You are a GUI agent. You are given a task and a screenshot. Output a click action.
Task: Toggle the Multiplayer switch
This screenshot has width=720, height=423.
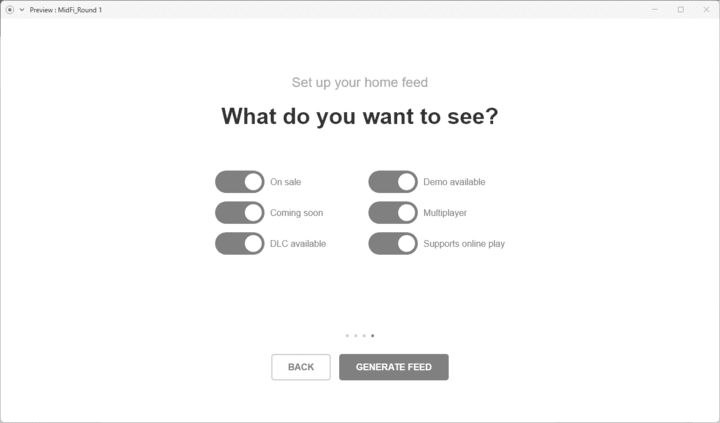[393, 213]
